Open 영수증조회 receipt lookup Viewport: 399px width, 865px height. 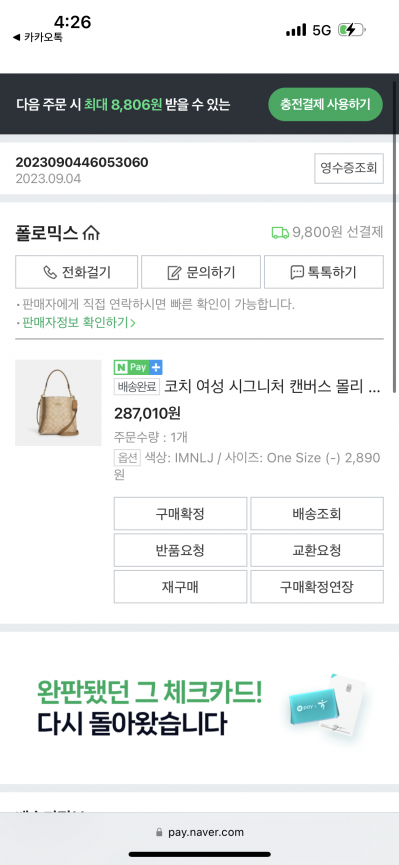pyautogui.click(x=349, y=168)
